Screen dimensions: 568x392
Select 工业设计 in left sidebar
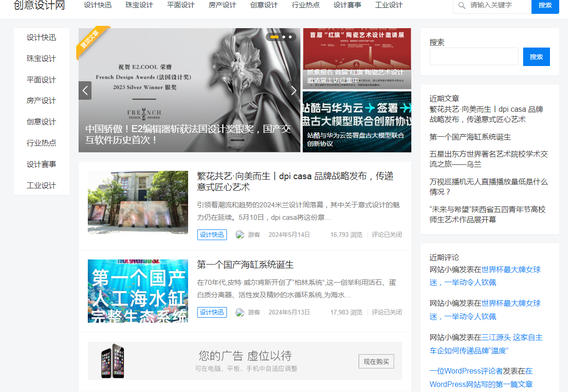(x=42, y=186)
